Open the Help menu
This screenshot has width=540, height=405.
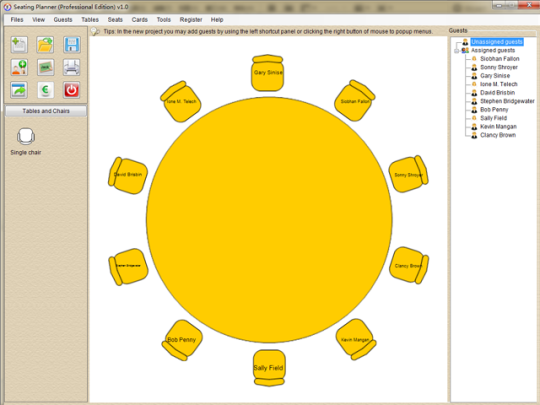[217, 20]
